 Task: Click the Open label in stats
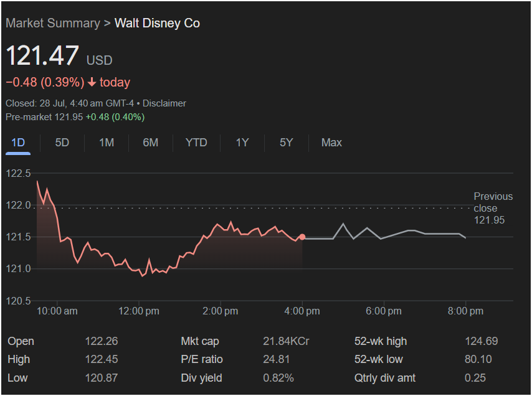tap(21, 341)
